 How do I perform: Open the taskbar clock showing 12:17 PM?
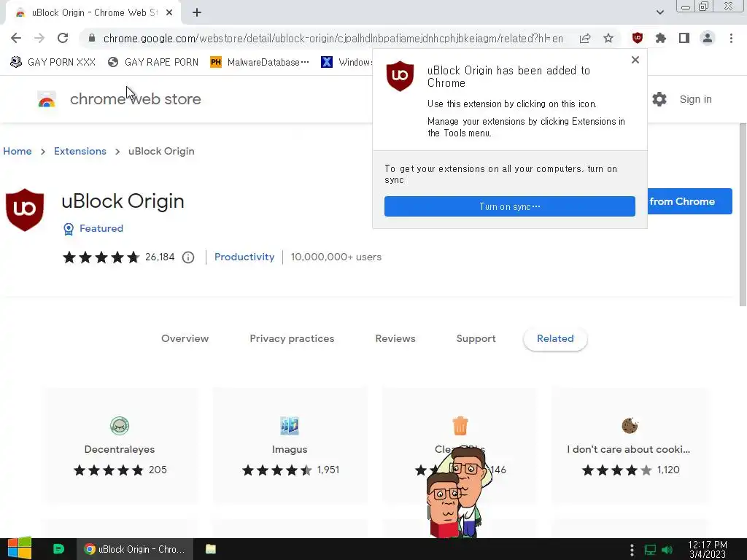pos(708,549)
